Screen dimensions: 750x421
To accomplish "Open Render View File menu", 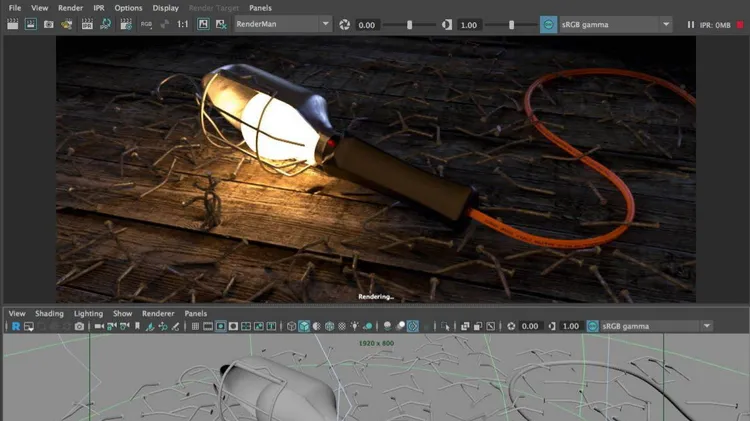I will pos(15,8).
